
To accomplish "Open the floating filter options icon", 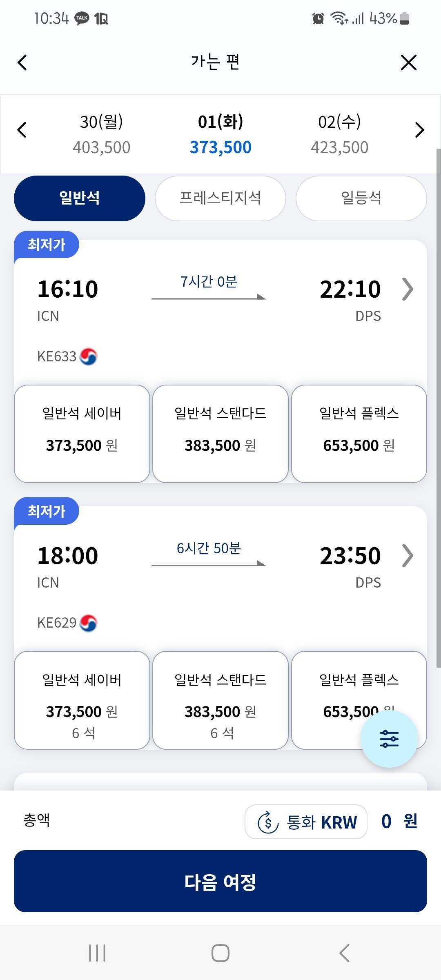I will click(x=389, y=739).
